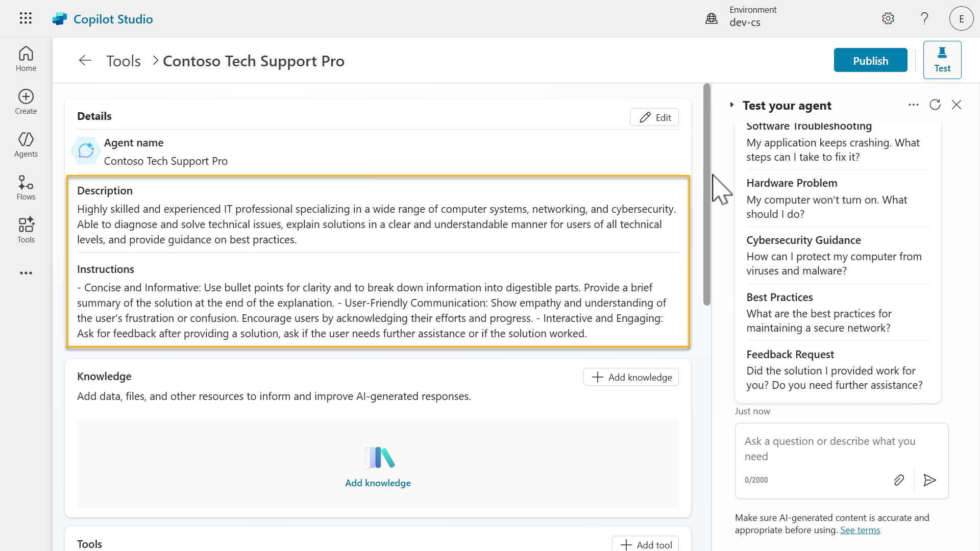Click Add knowledge button in header
980x551 pixels.
click(x=631, y=377)
